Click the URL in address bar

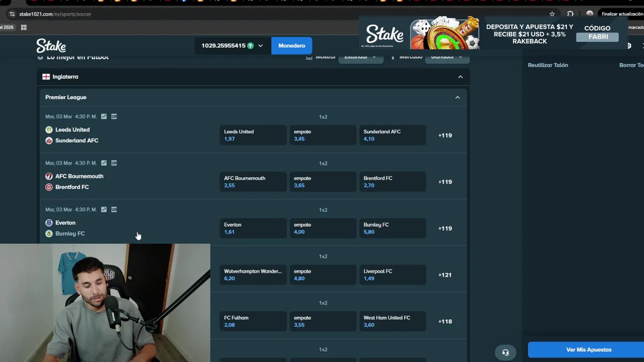click(x=55, y=14)
